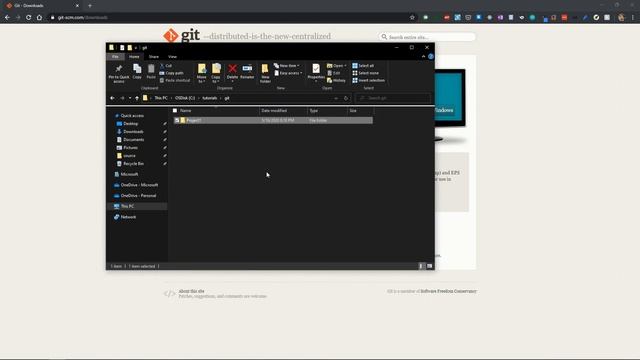Click Select all in ribbon
This screenshot has width=640, height=360.
tap(363, 66)
